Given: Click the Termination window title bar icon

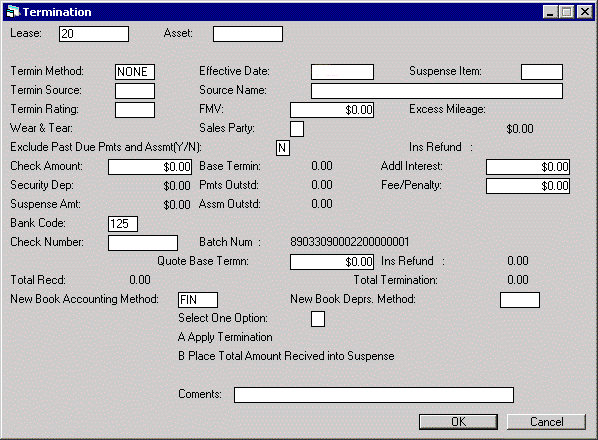Looking at the screenshot, I should 13,12.
